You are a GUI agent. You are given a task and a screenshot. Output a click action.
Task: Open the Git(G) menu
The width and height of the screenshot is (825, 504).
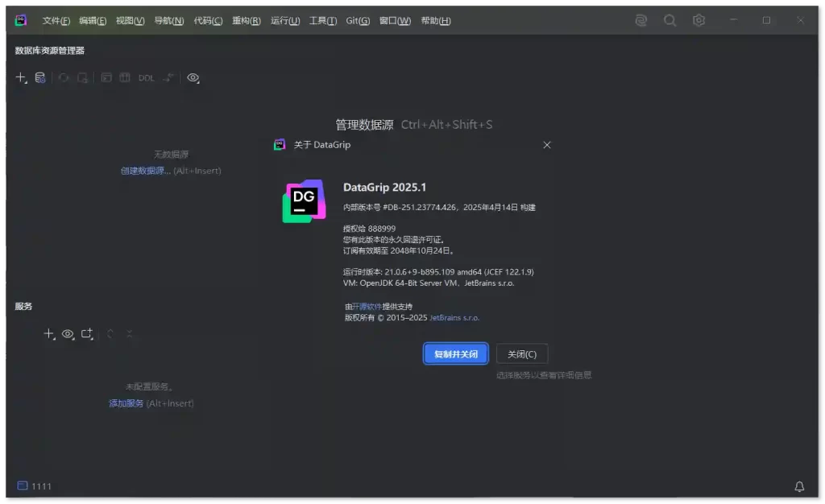[x=358, y=21]
